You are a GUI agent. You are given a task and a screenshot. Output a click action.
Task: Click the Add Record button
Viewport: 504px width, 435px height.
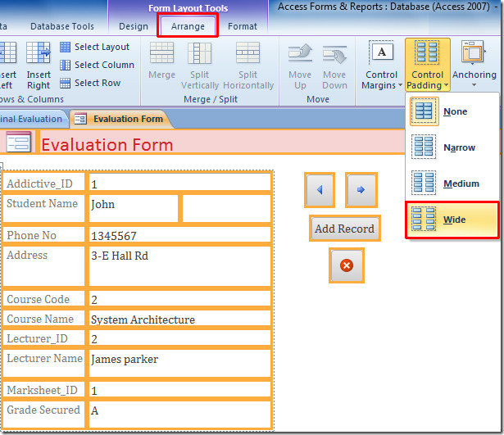(x=344, y=229)
